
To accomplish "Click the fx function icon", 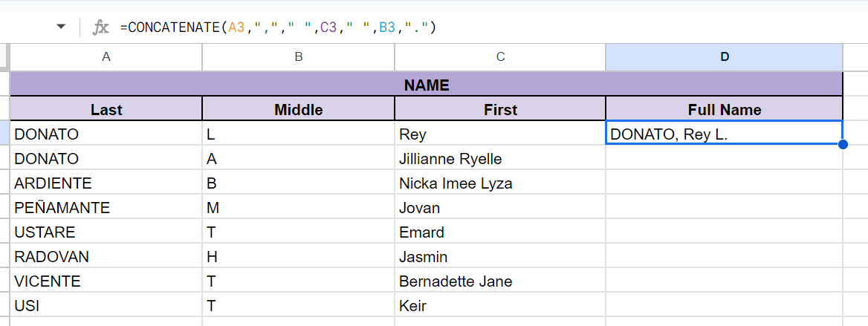I will pyautogui.click(x=100, y=27).
